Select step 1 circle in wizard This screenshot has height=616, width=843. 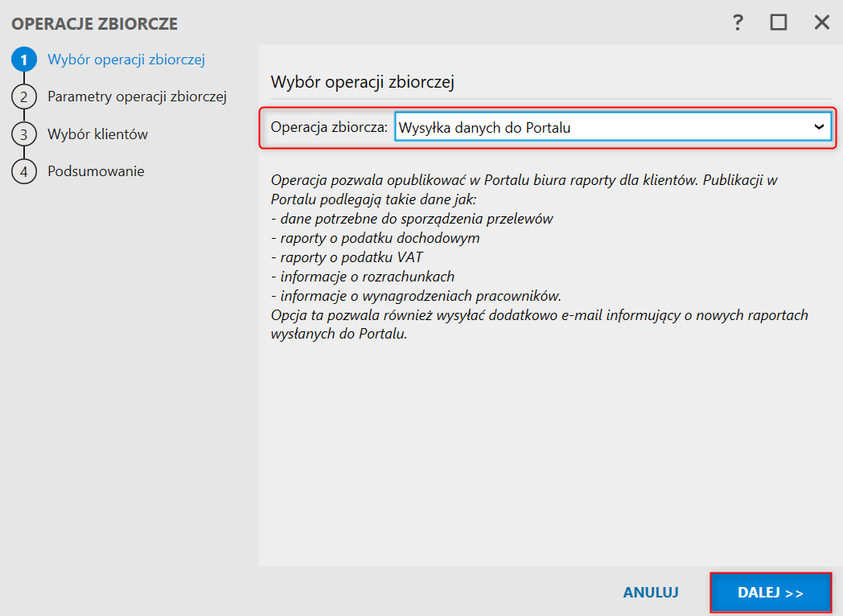tap(23, 60)
